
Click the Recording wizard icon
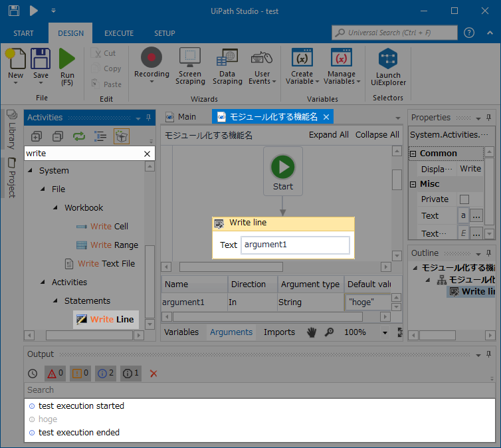[x=151, y=58]
